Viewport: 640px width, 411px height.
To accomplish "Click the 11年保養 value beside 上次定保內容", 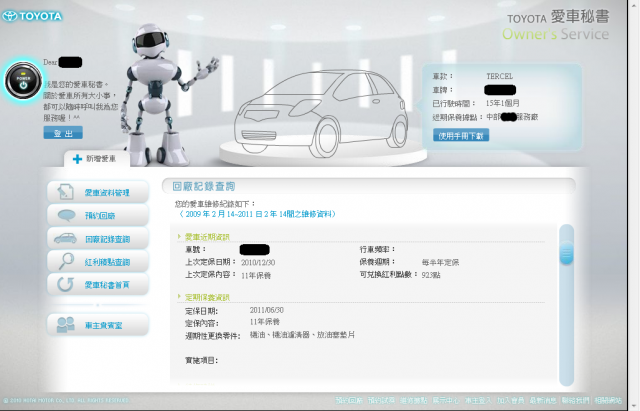I will click(x=256, y=275).
